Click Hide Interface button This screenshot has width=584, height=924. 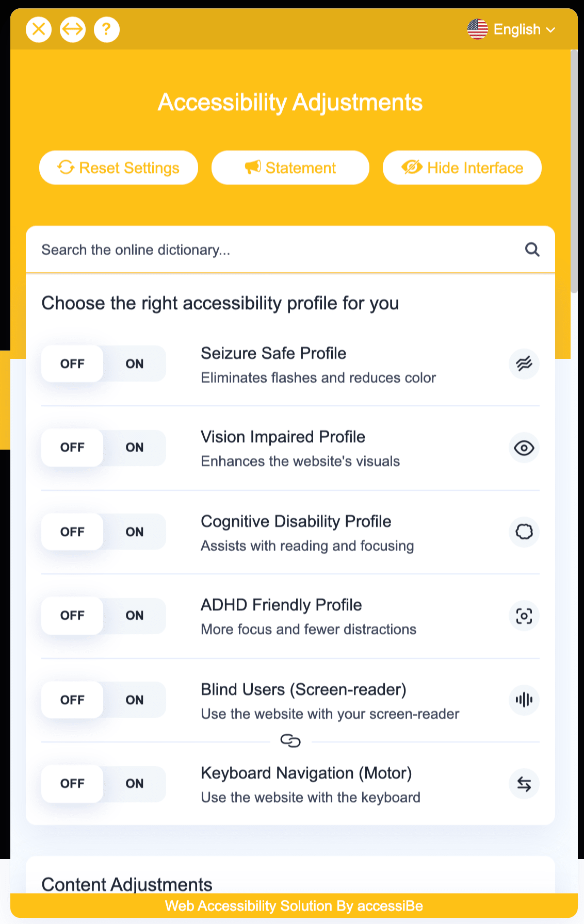coord(462,168)
